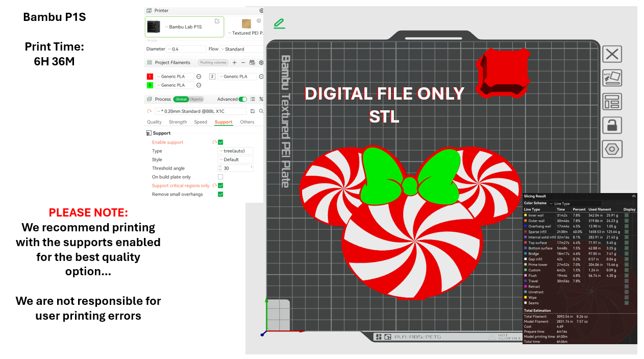Image resolution: width=644 pixels, height=359 pixels.
Task: Uncheck the Enable support checkbox
Action: coord(220,142)
